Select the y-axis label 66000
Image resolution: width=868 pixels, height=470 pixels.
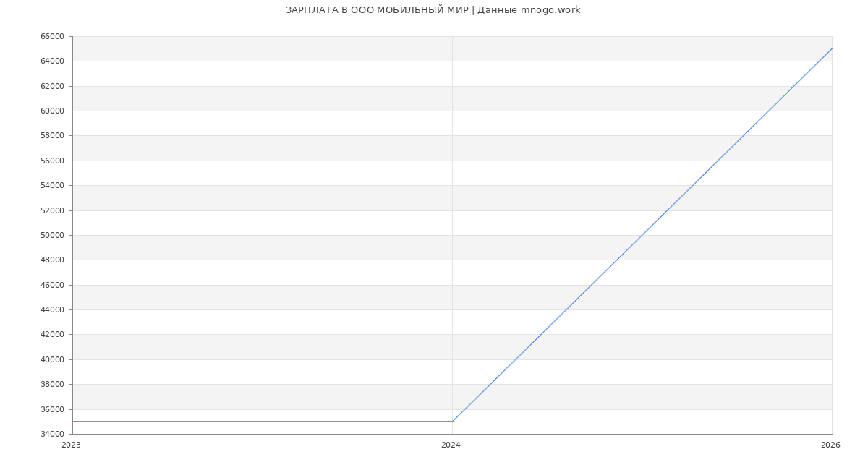point(53,36)
